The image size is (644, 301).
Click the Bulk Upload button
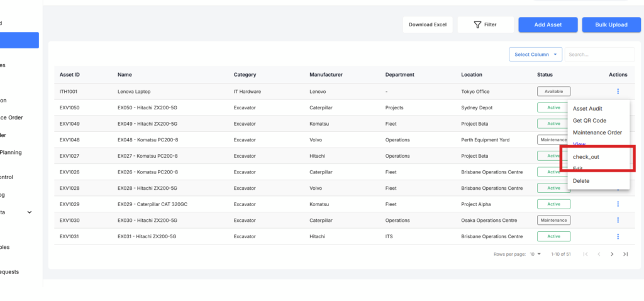611,25
